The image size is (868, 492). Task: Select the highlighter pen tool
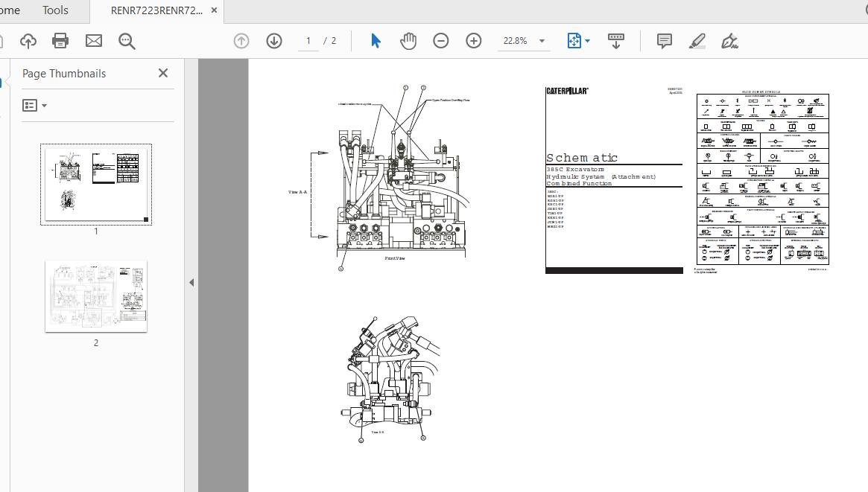click(697, 41)
